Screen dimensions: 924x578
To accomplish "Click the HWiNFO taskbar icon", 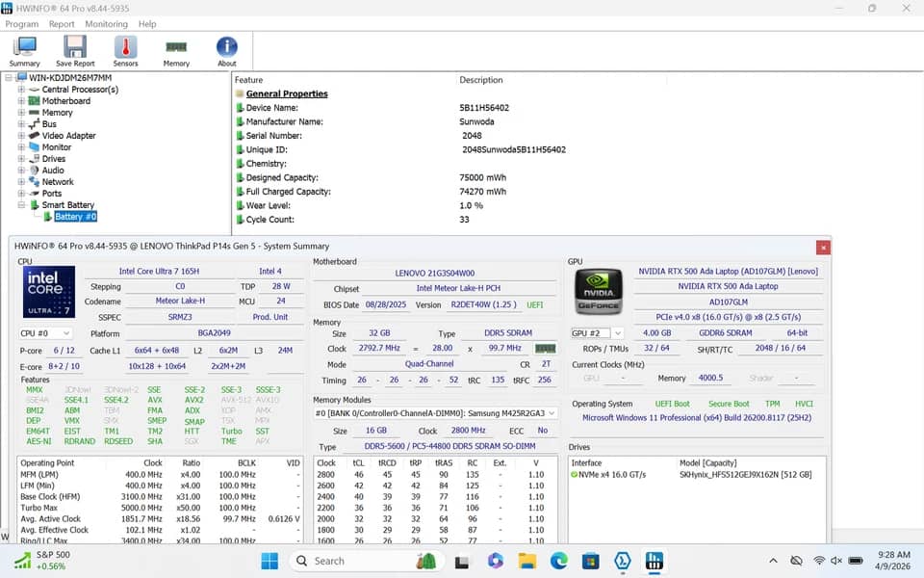I will point(654,561).
